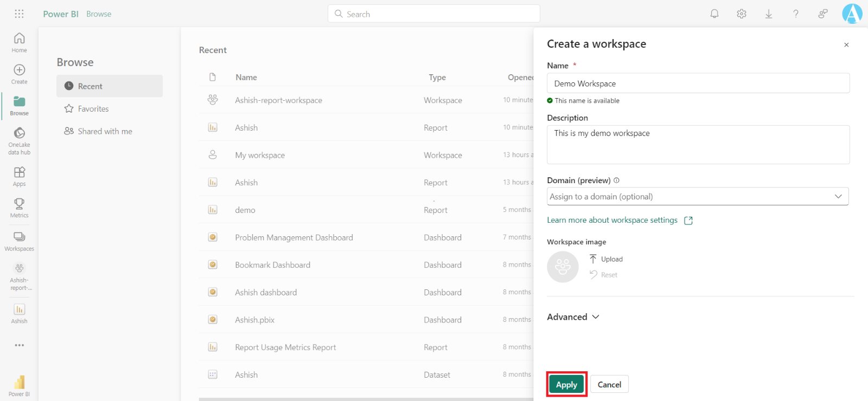Open Metrics trophy icon in sidebar
868x401 pixels.
coord(19,208)
